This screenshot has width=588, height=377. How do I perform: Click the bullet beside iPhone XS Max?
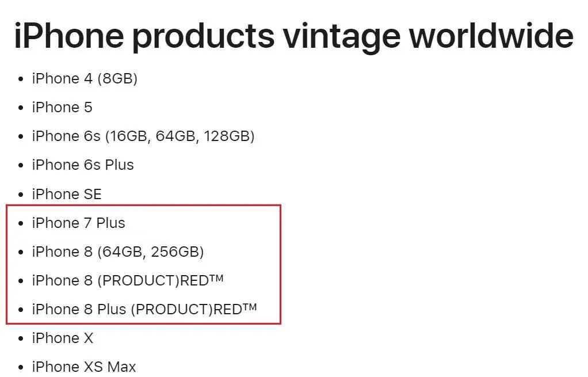pyautogui.click(x=21, y=368)
